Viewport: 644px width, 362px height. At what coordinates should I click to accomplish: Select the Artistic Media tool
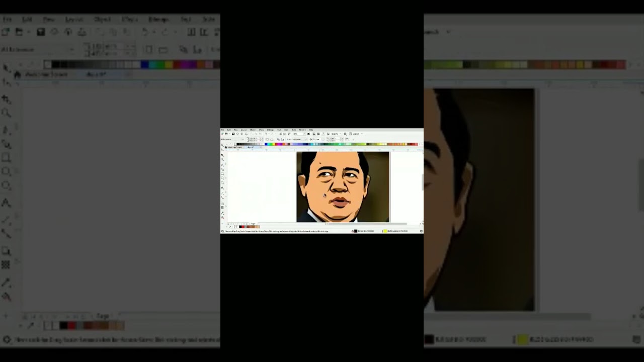[222, 169]
